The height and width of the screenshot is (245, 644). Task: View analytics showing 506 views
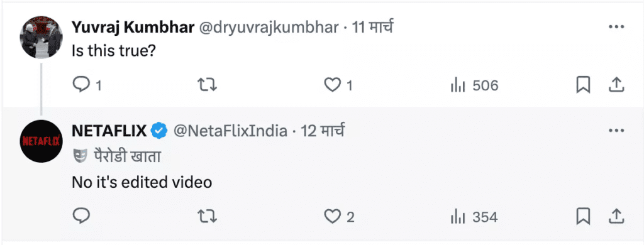click(474, 85)
